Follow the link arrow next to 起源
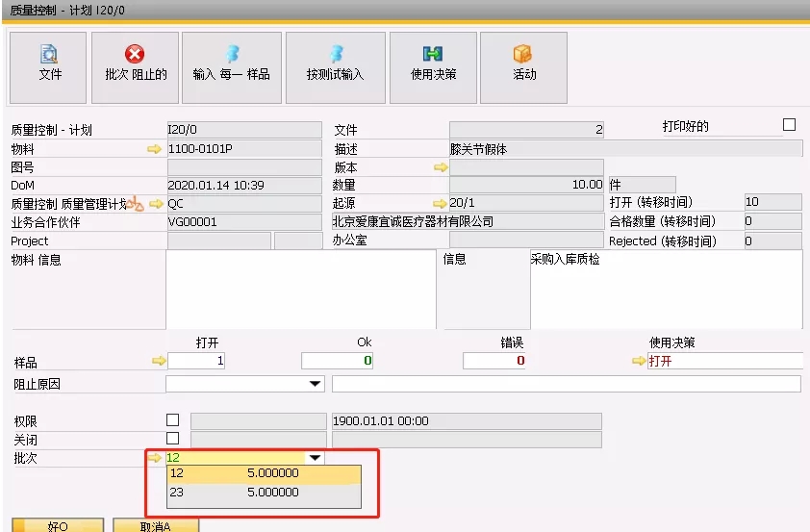This screenshot has height=532, width=810. [x=441, y=203]
